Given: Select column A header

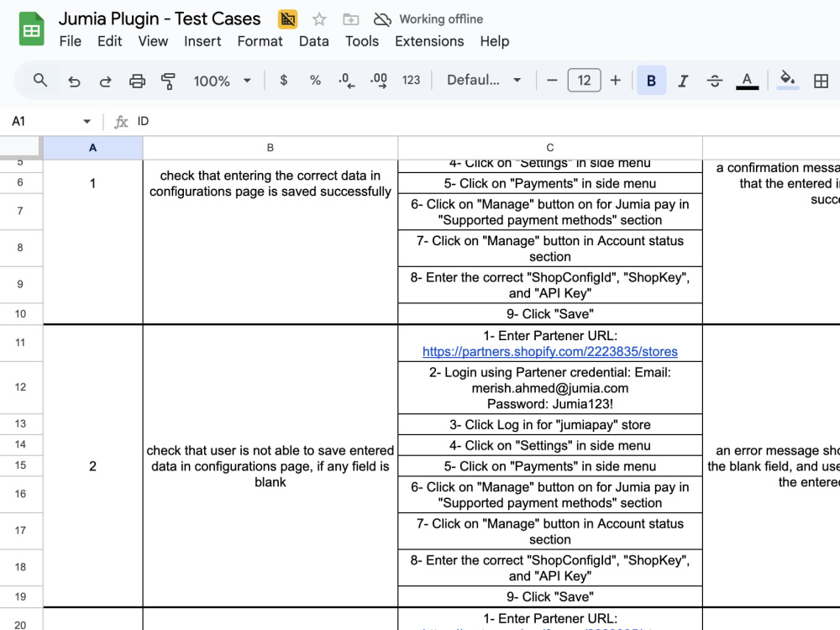Looking at the screenshot, I should click(x=92, y=148).
